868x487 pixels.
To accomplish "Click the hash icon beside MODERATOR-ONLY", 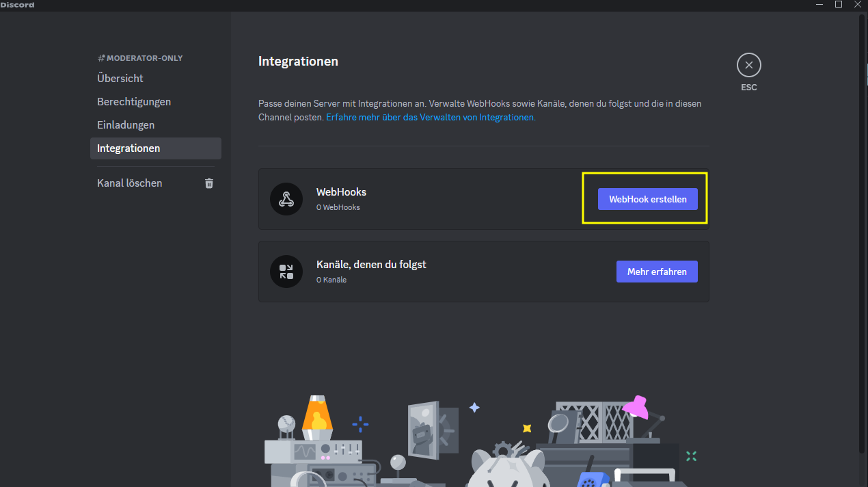I will (x=101, y=59).
